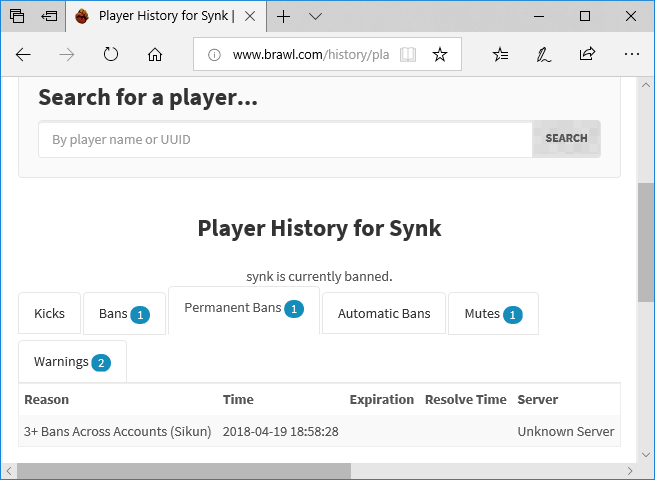The height and width of the screenshot is (480, 655).
Task: Share this page
Action: tap(587, 55)
